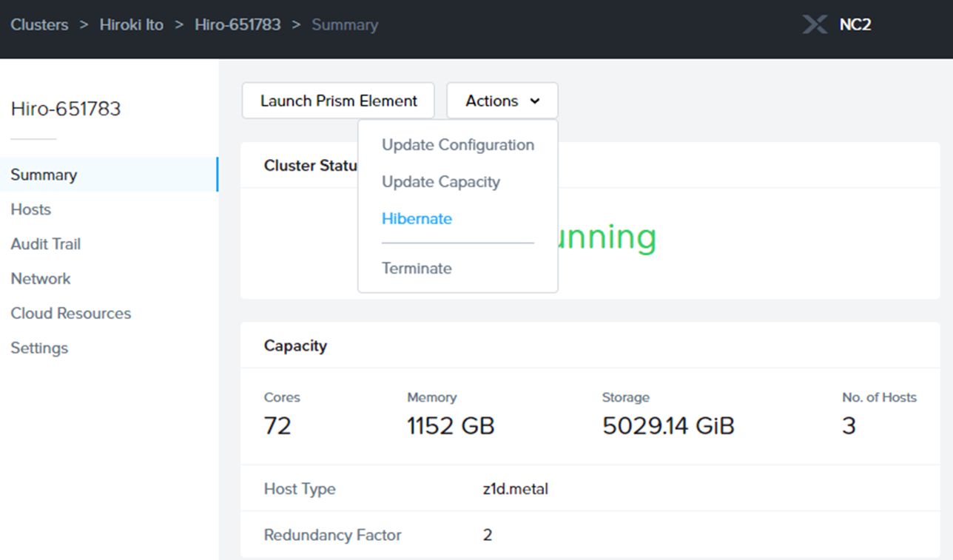Click Clusters breadcrumb link
Viewport: 953px width, 560px height.
tap(39, 24)
